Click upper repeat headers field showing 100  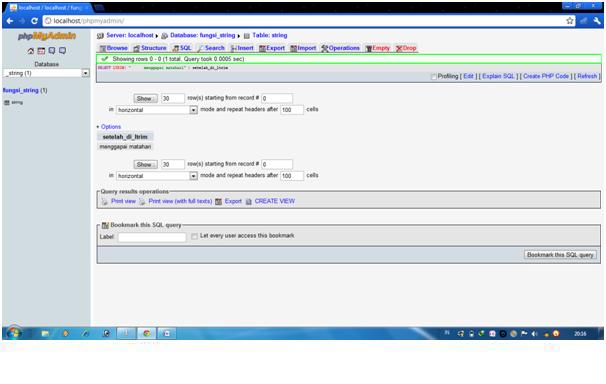[292, 110]
